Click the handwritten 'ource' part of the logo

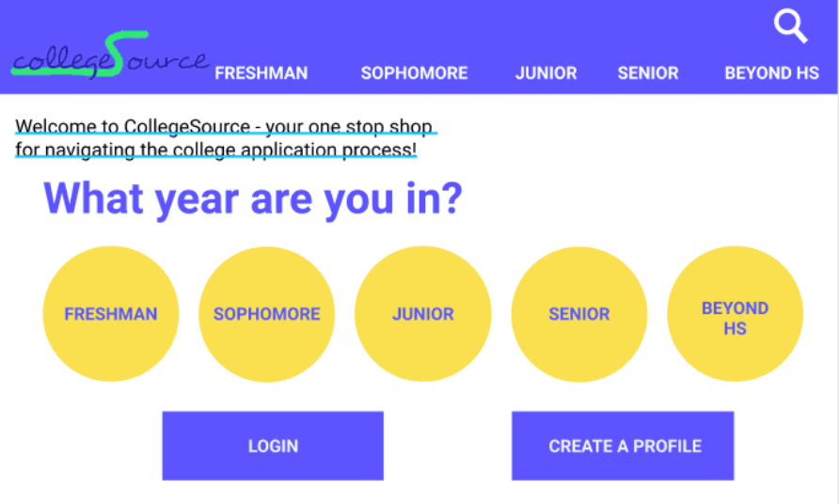[166, 61]
